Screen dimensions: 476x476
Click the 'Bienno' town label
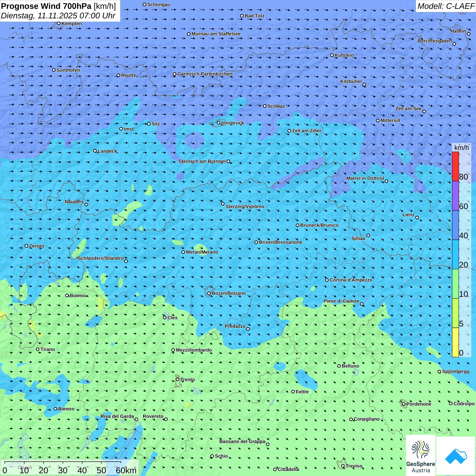click(66, 409)
